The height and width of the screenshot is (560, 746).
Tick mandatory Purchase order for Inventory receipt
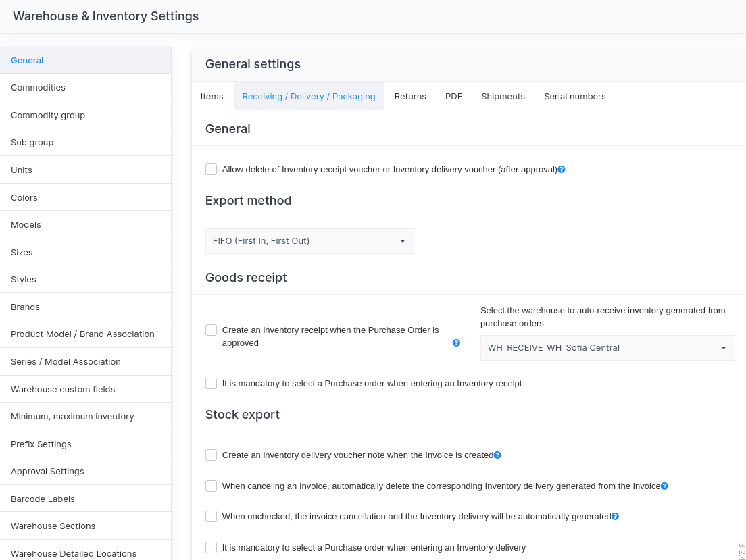tap(212, 384)
